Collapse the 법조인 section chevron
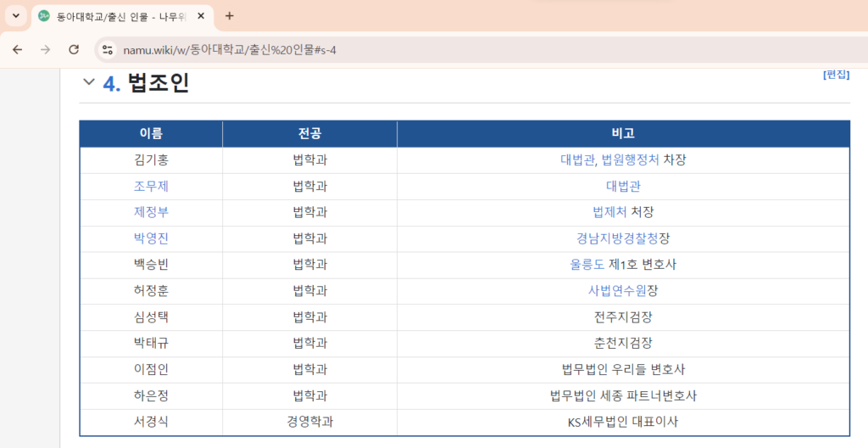 point(88,82)
